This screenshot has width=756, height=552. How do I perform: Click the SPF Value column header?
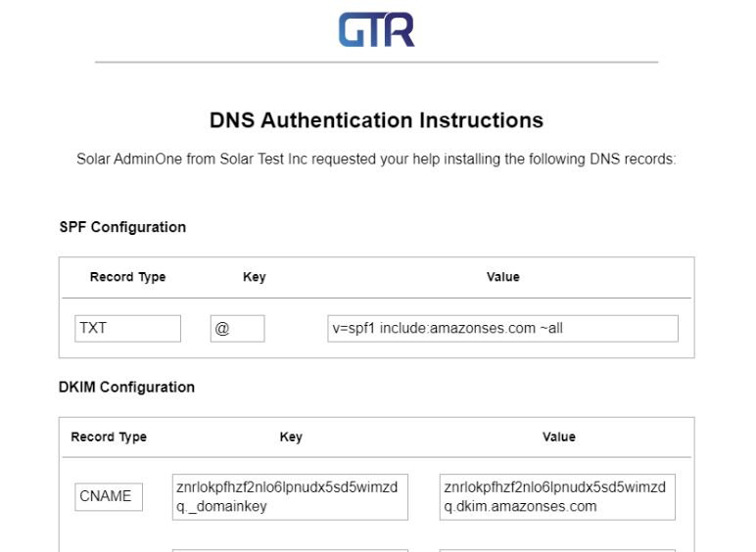pyautogui.click(x=502, y=277)
